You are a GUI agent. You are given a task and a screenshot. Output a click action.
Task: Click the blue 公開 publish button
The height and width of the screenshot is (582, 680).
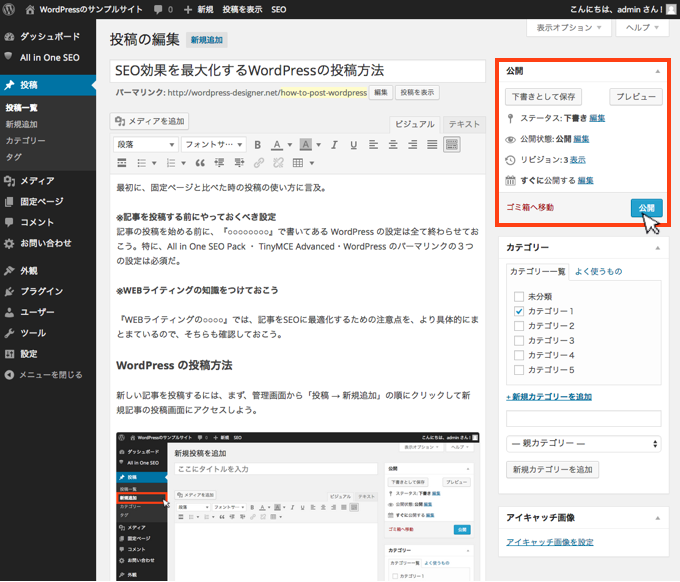[647, 208]
